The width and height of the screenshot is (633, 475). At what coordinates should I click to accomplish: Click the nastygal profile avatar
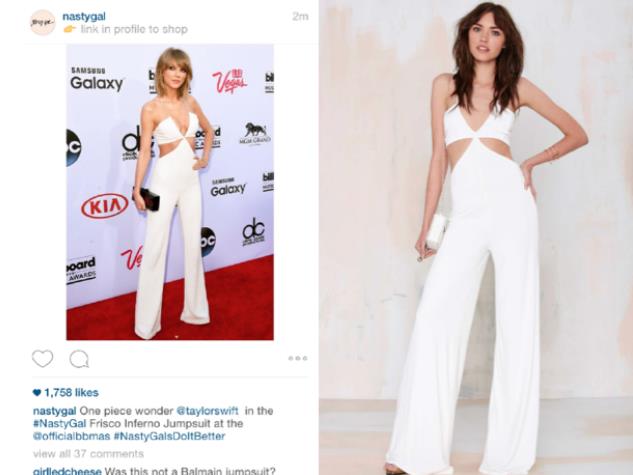pyautogui.click(x=42, y=23)
